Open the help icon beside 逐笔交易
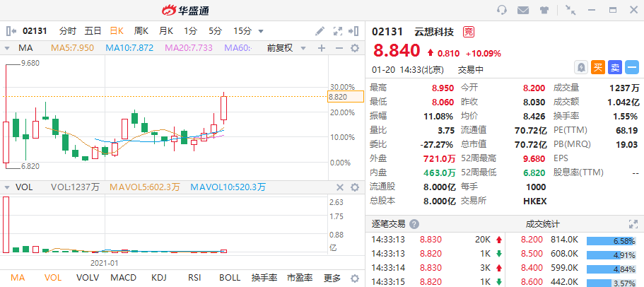This screenshot has width=644, height=287. [414, 224]
